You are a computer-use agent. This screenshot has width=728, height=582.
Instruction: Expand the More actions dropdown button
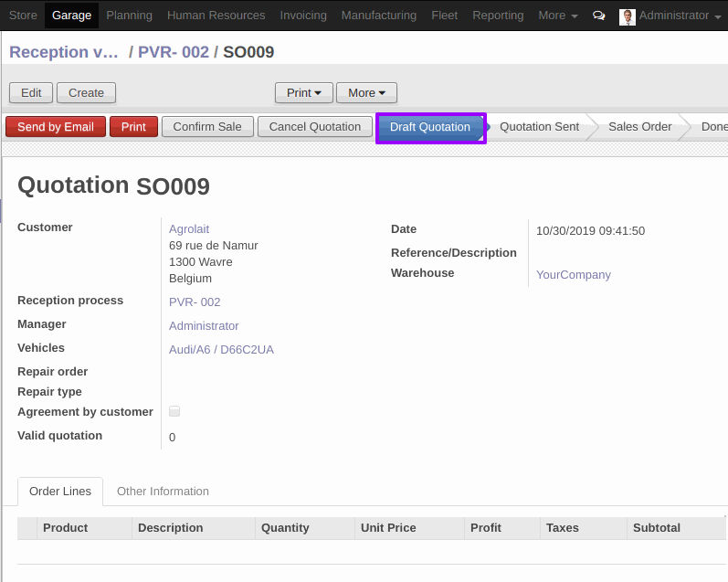pos(366,93)
